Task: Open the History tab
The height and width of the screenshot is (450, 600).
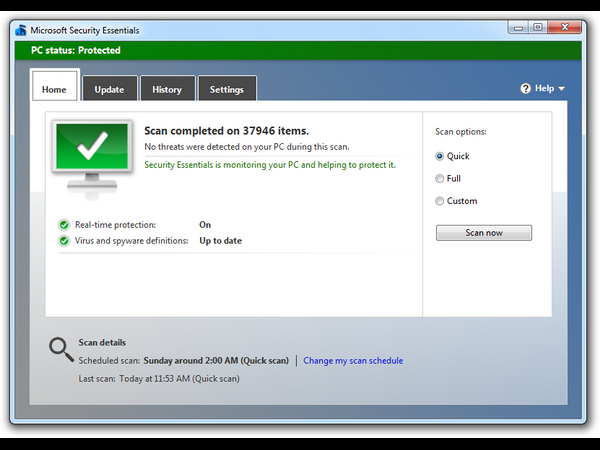Action: pos(167,89)
